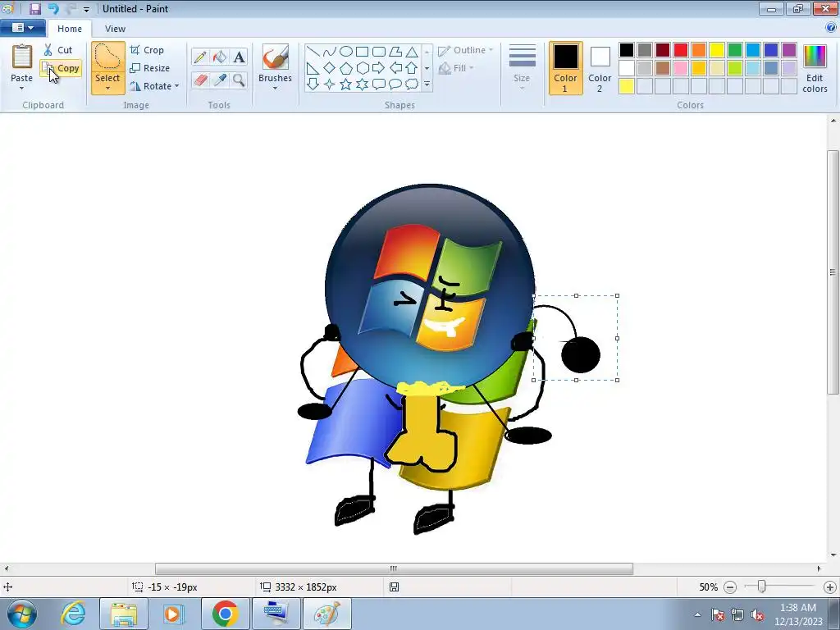Expand the Select options dropdown arrow

tap(107, 89)
